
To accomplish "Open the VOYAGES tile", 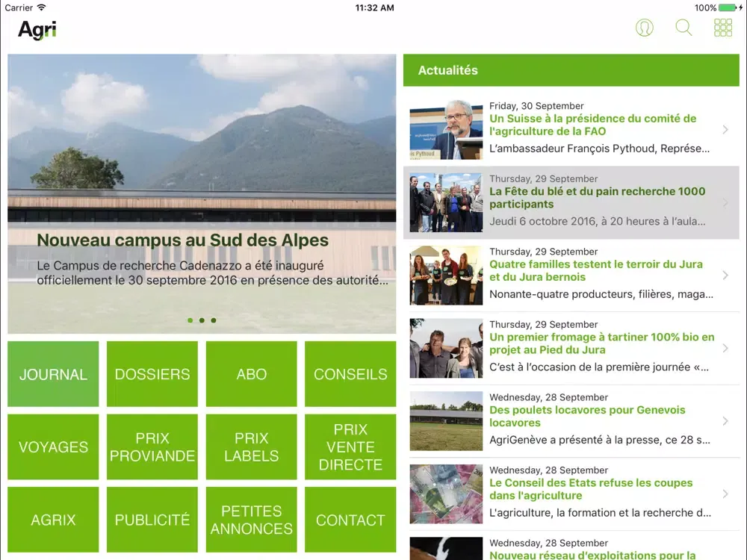I will (x=53, y=447).
